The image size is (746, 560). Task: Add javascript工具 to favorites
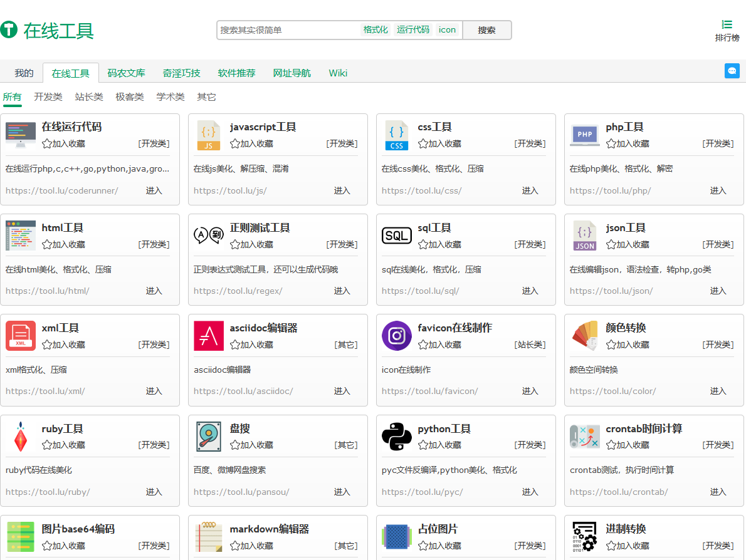click(x=251, y=143)
